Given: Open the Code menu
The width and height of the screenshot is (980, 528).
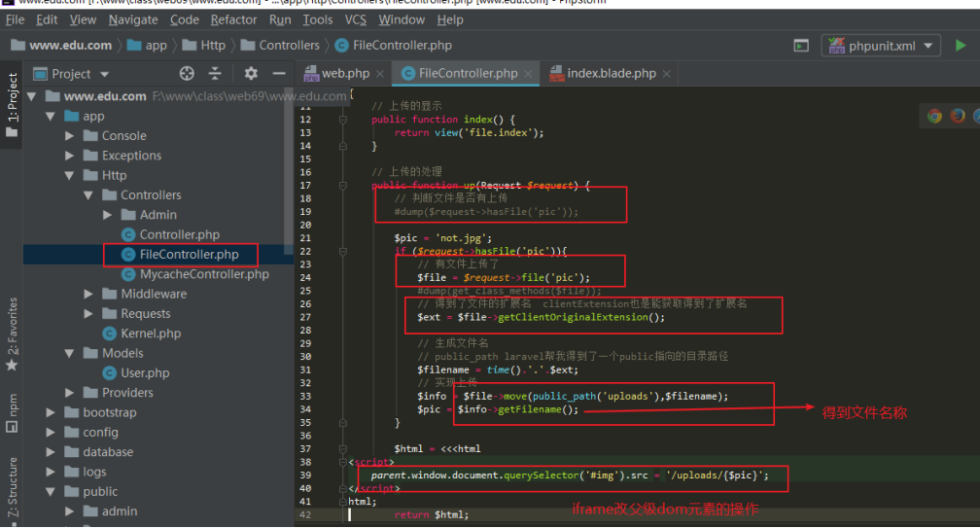Looking at the screenshot, I should coord(185,20).
